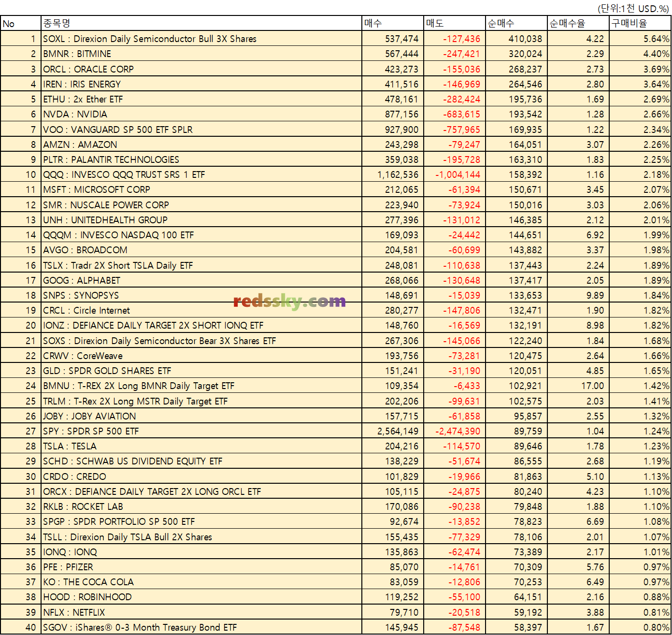This screenshot has height=635, width=672.
Task: Select IONQ : IONQ cell
Action: [201, 552]
